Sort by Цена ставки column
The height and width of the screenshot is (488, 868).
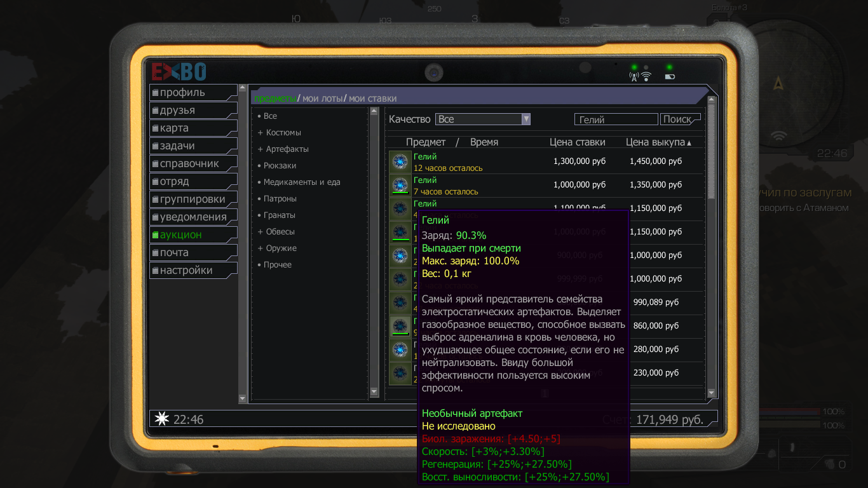(x=577, y=142)
